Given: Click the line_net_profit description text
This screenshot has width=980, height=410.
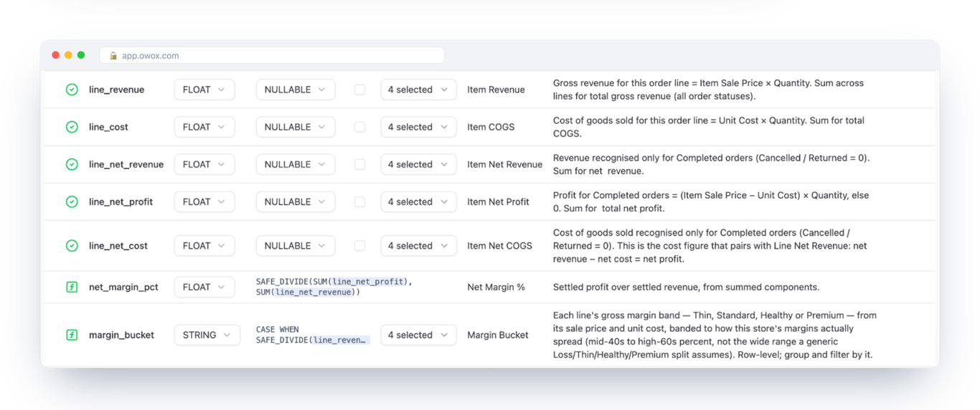Looking at the screenshot, I should point(710,201).
